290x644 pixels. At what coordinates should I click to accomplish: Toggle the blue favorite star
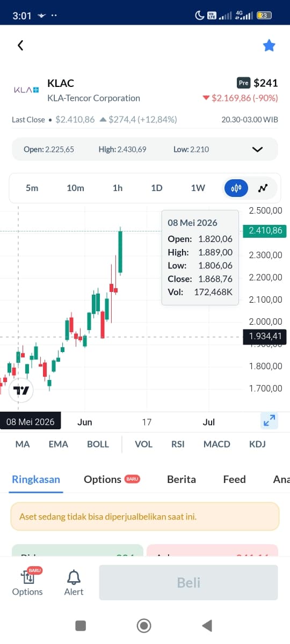click(x=269, y=46)
